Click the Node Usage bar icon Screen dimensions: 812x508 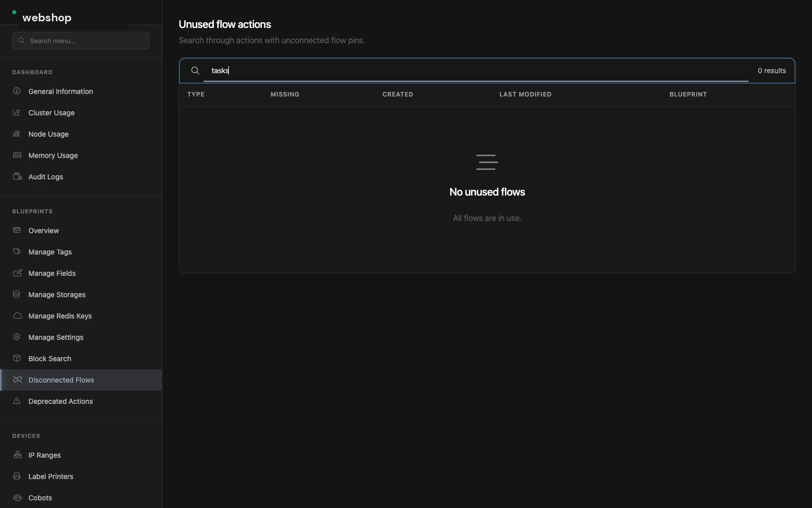tap(17, 134)
